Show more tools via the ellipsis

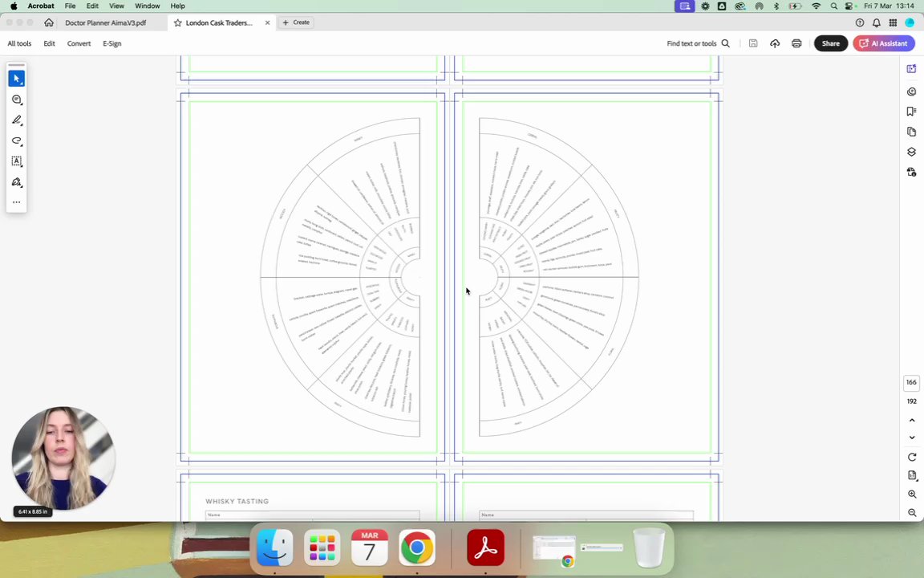(x=17, y=201)
